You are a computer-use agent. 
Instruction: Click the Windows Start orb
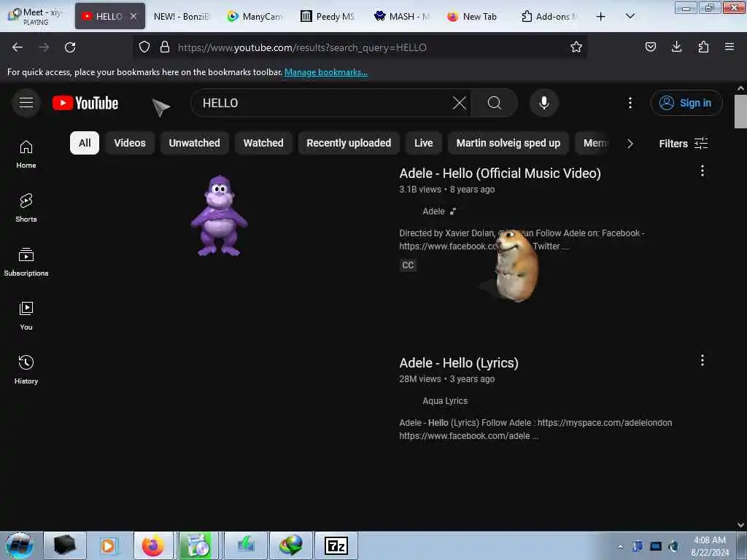point(20,545)
